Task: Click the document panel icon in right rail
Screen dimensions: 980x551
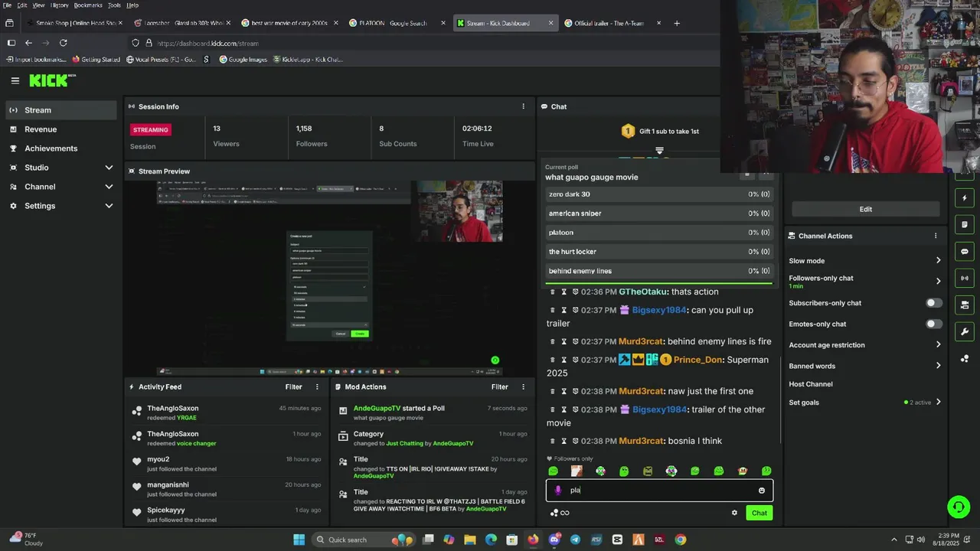Action: [965, 225]
